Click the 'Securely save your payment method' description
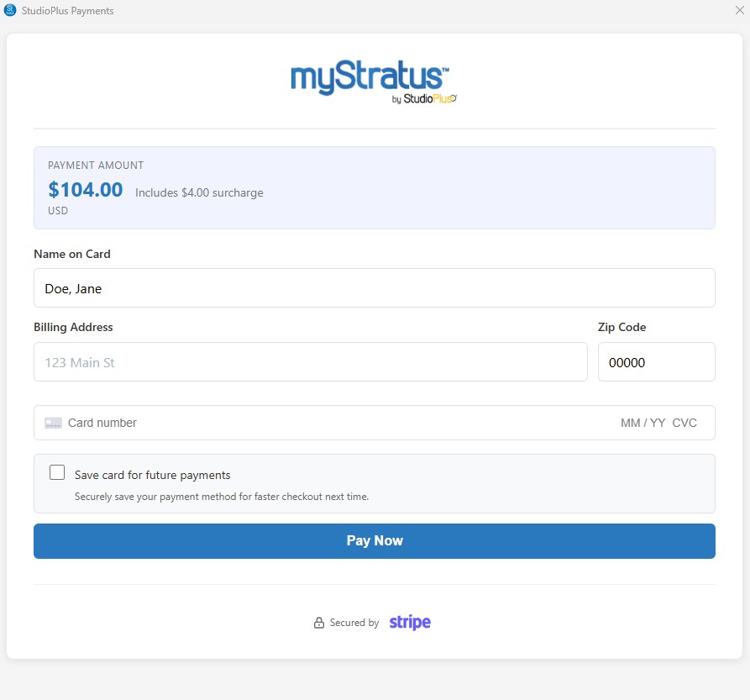The height and width of the screenshot is (700, 750). point(222,497)
